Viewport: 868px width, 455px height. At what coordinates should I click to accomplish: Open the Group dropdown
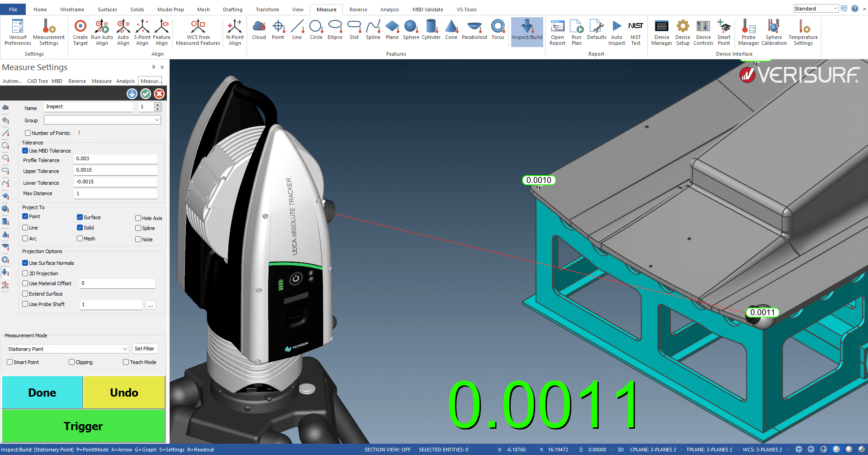(x=102, y=120)
